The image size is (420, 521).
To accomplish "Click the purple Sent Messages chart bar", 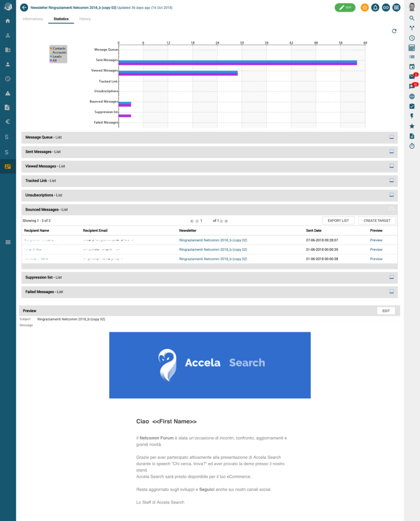I will 237,64.
